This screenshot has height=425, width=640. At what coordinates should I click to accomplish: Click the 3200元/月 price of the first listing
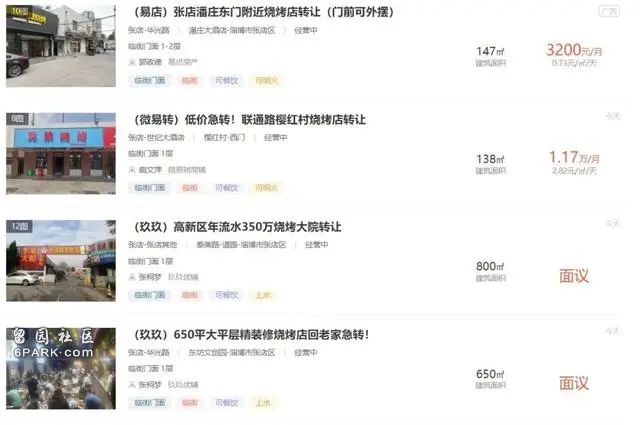point(574,50)
